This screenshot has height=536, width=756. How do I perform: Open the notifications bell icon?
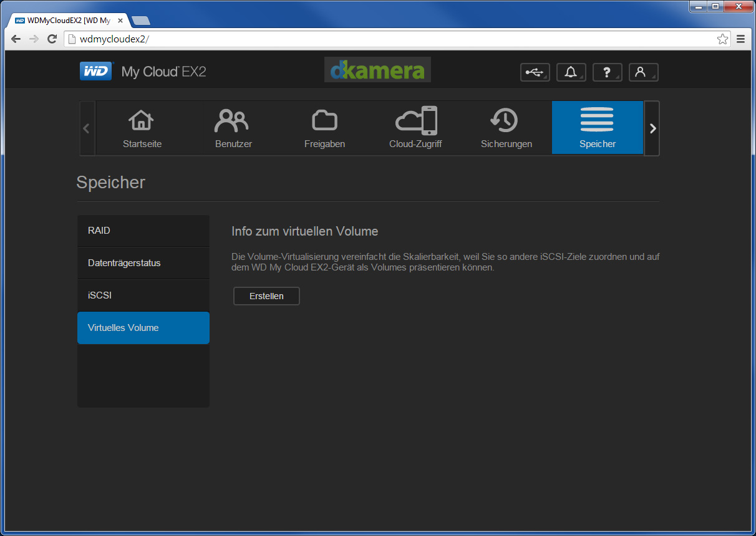(x=571, y=72)
